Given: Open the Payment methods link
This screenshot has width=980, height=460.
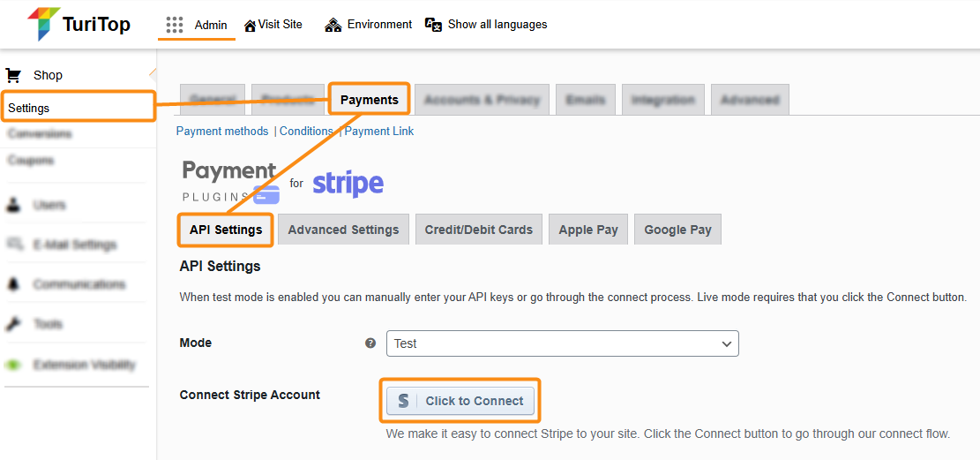Looking at the screenshot, I should tap(222, 131).
